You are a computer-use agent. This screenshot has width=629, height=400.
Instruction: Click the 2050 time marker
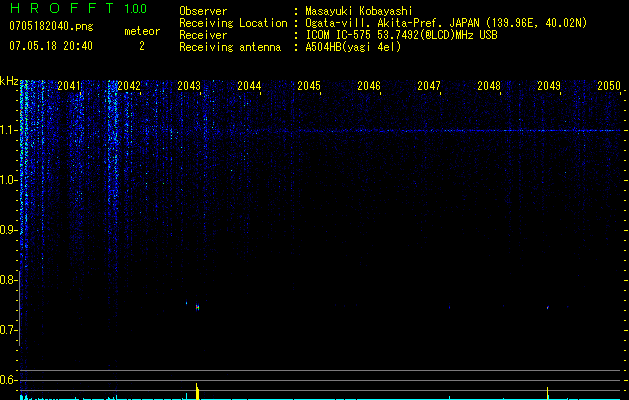pyautogui.click(x=609, y=86)
